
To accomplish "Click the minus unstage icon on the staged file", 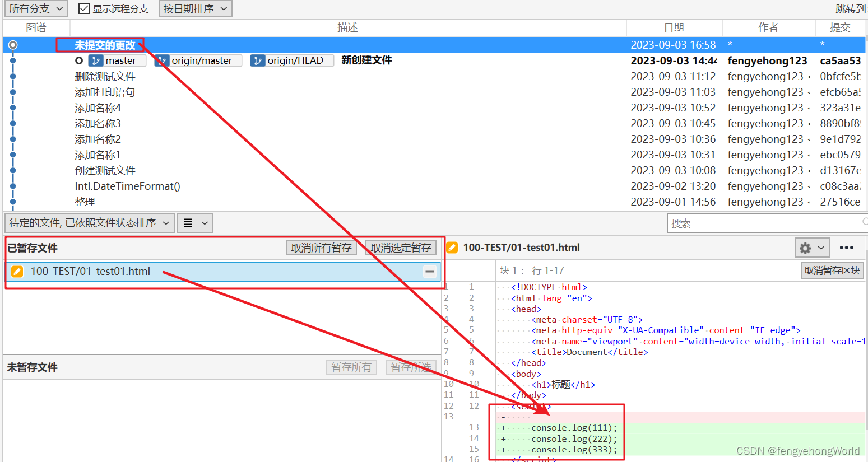I will tap(430, 272).
